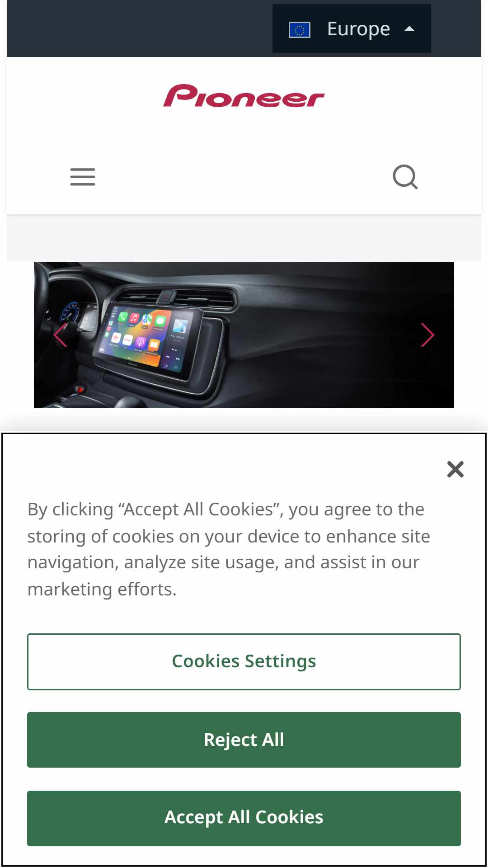
Task: Open the hamburger navigation menu
Action: point(83,177)
